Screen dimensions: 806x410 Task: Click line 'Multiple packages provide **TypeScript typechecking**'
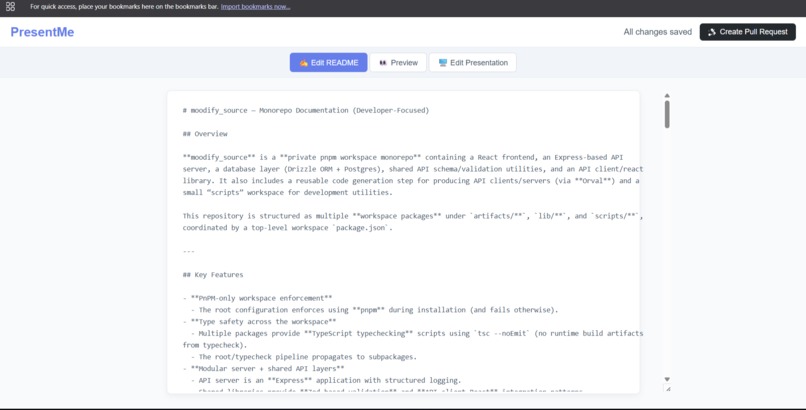(417, 333)
